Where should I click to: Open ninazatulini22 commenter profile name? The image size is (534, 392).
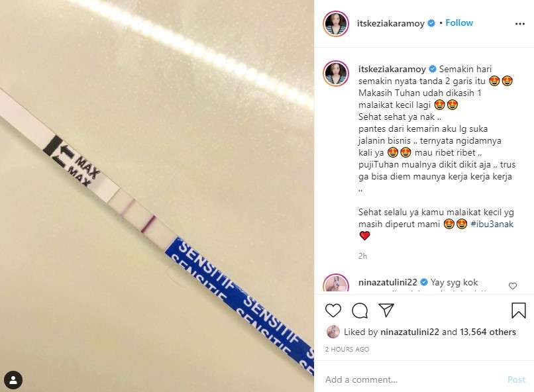tap(388, 282)
